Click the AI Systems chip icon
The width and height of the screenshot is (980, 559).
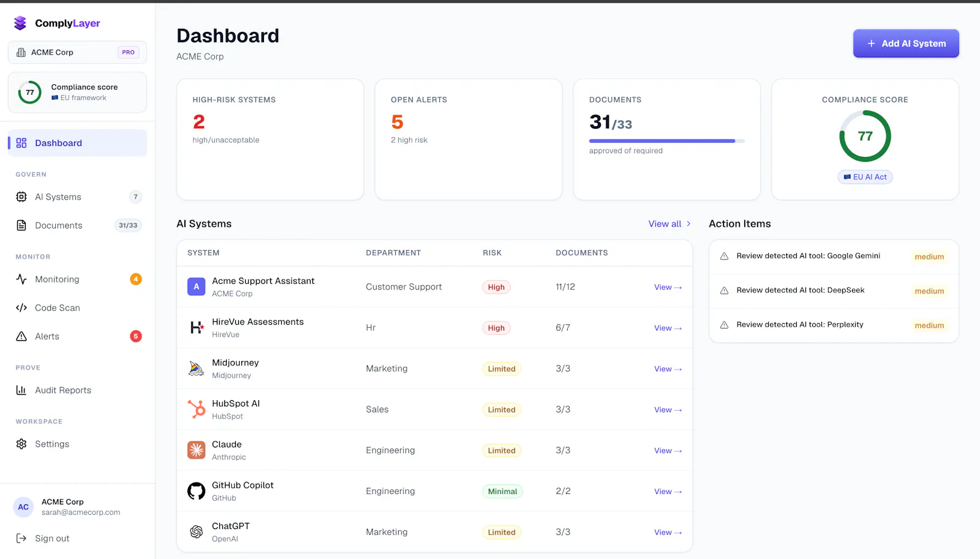coord(21,197)
